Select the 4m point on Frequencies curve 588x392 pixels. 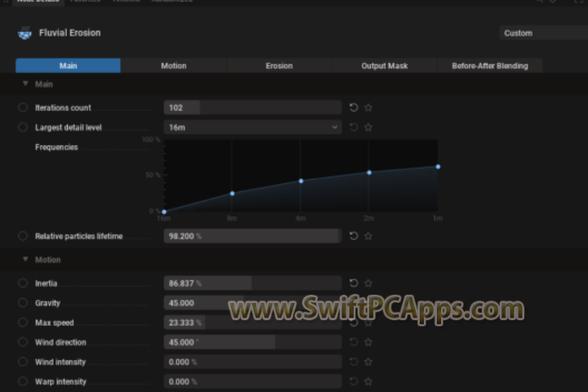[x=301, y=181]
